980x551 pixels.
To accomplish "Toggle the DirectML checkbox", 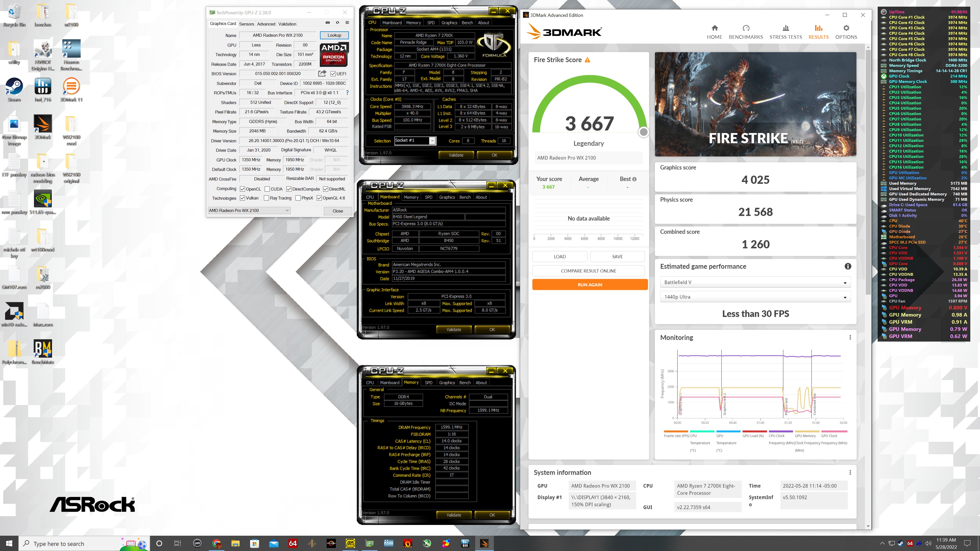I will (326, 189).
